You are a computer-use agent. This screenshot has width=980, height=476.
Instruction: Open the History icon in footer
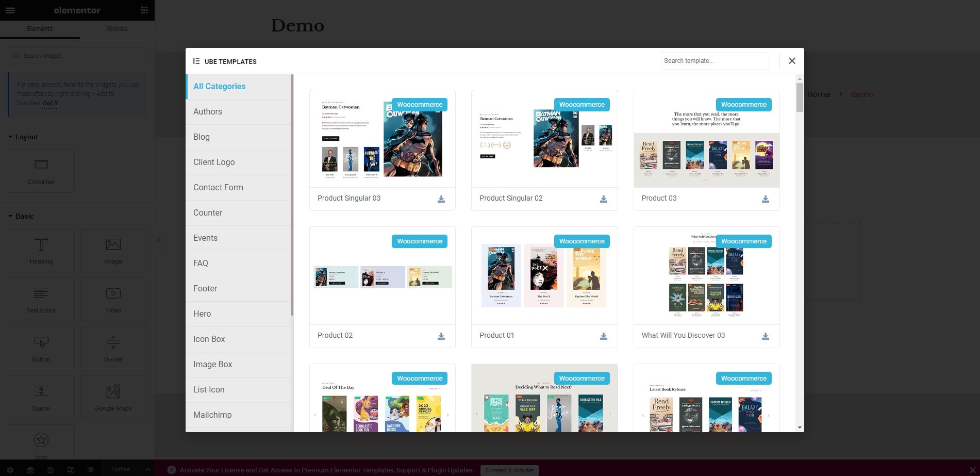(x=51, y=470)
